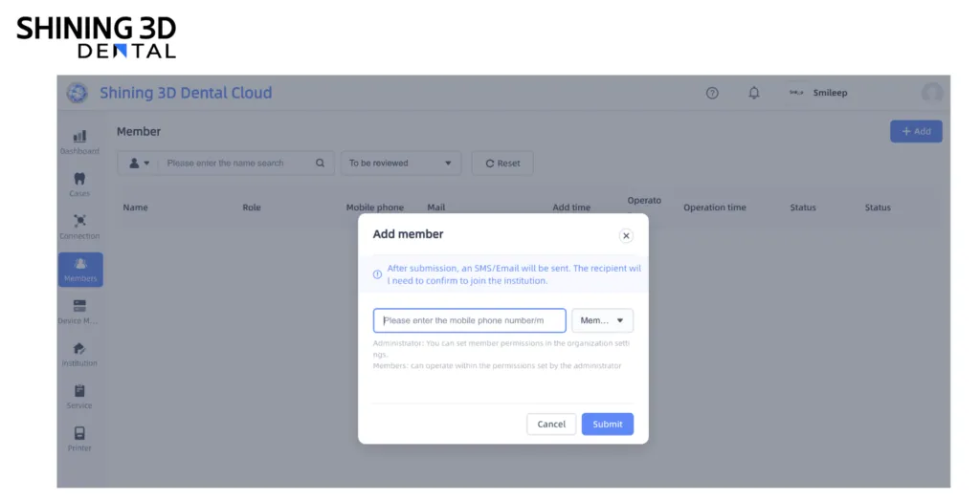Open the To be reviewed status dropdown
This screenshot has height=502, width=980.
(x=401, y=163)
